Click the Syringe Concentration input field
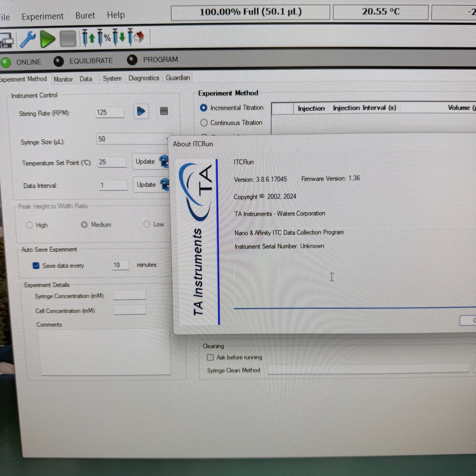 tap(130, 295)
